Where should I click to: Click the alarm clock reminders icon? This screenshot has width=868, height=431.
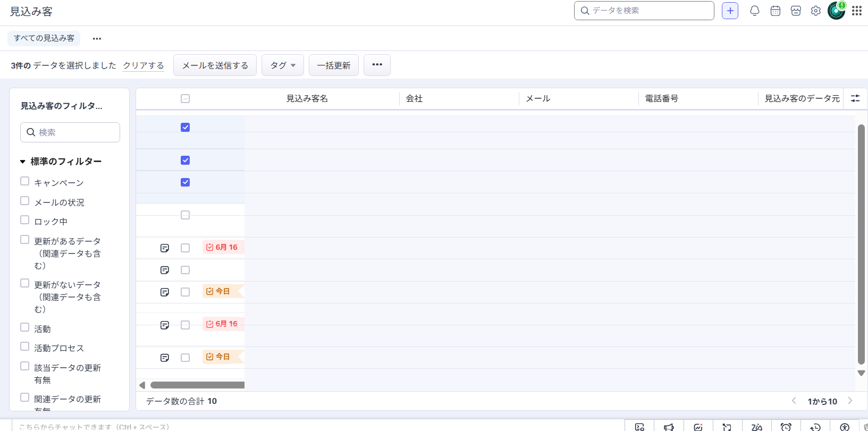786,427
